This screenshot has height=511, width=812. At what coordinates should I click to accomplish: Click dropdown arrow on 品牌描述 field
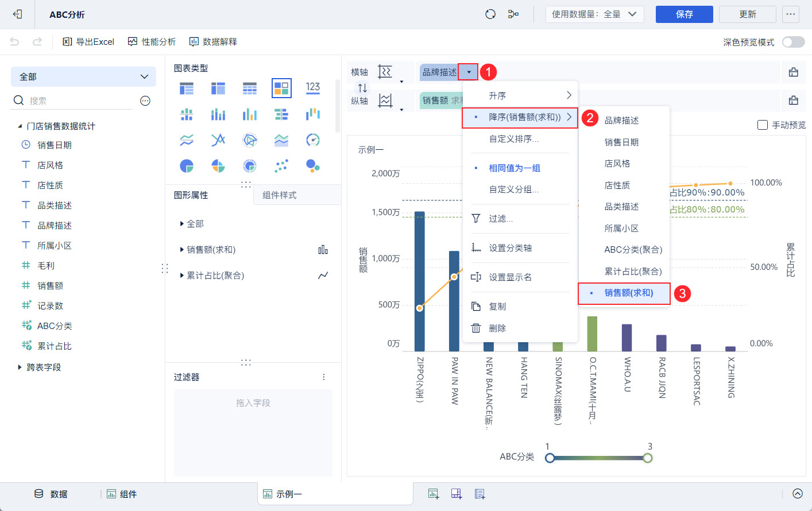pyautogui.click(x=469, y=72)
